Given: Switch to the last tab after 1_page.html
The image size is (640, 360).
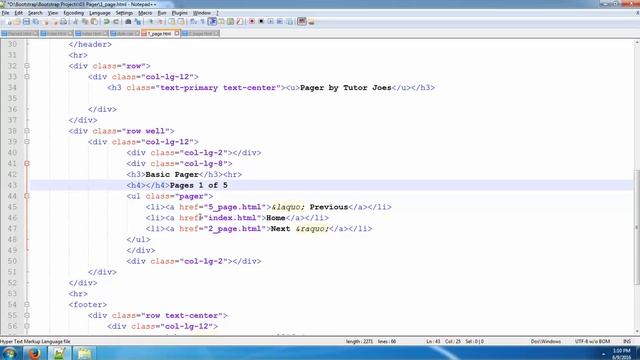Looking at the screenshot, I should pyautogui.click(x=200, y=33).
